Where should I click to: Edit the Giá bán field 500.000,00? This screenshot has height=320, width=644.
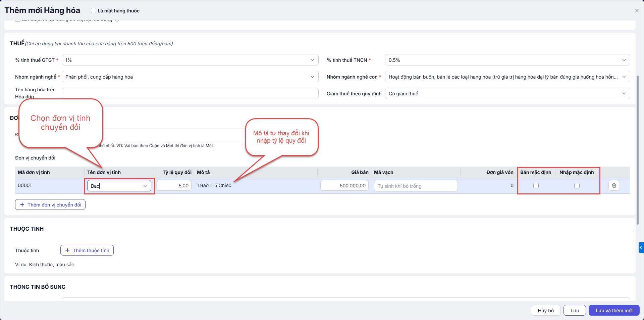point(344,186)
